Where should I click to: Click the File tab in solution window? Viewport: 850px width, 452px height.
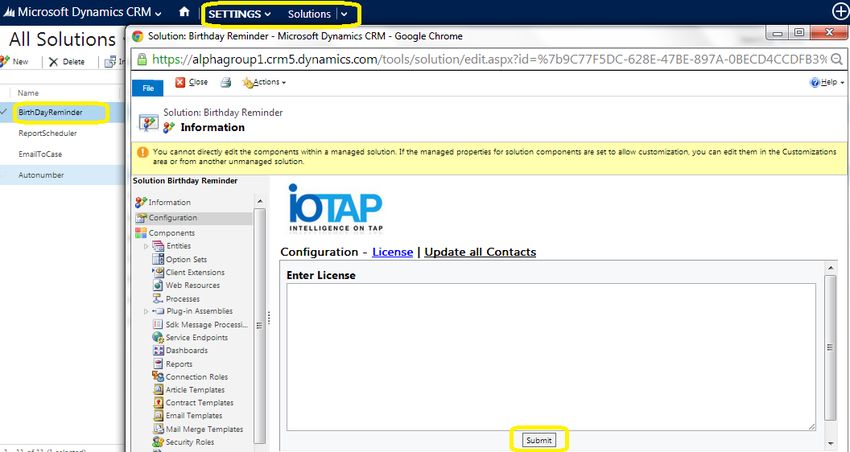pyautogui.click(x=147, y=88)
